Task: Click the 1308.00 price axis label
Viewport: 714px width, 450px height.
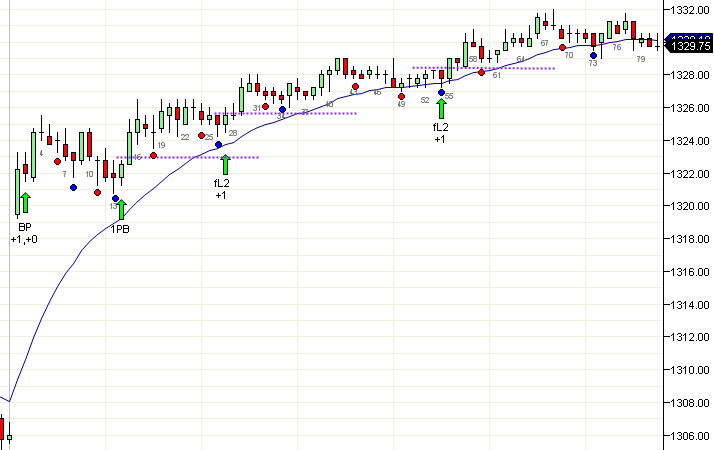Action: tap(689, 403)
